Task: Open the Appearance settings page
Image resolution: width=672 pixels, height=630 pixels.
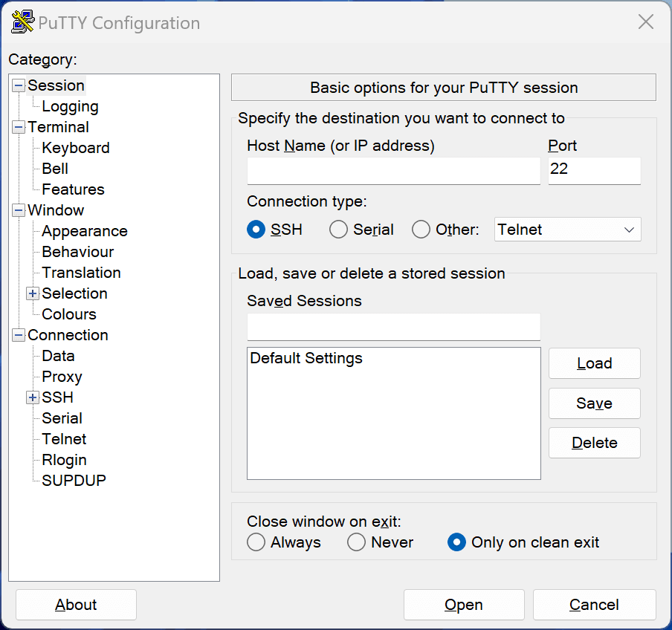Action: pyautogui.click(x=83, y=231)
